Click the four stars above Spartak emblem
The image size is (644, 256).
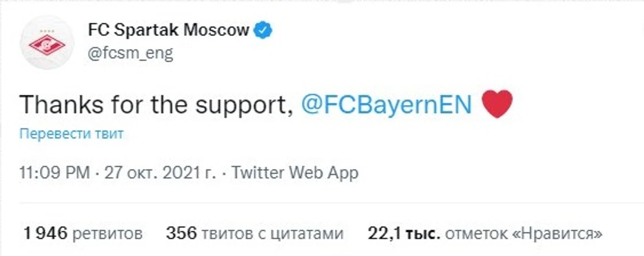pos(47,31)
